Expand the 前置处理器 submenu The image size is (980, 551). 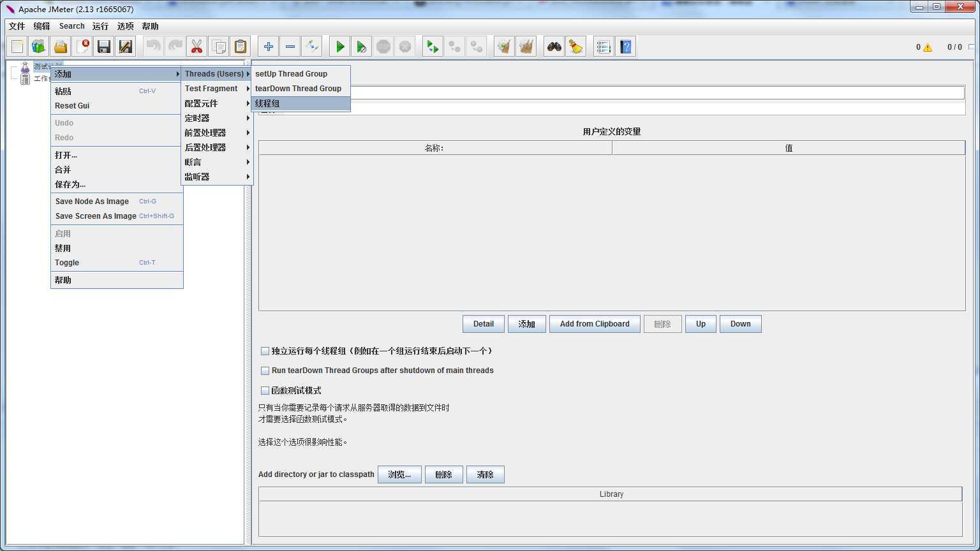(x=217, y=133)
